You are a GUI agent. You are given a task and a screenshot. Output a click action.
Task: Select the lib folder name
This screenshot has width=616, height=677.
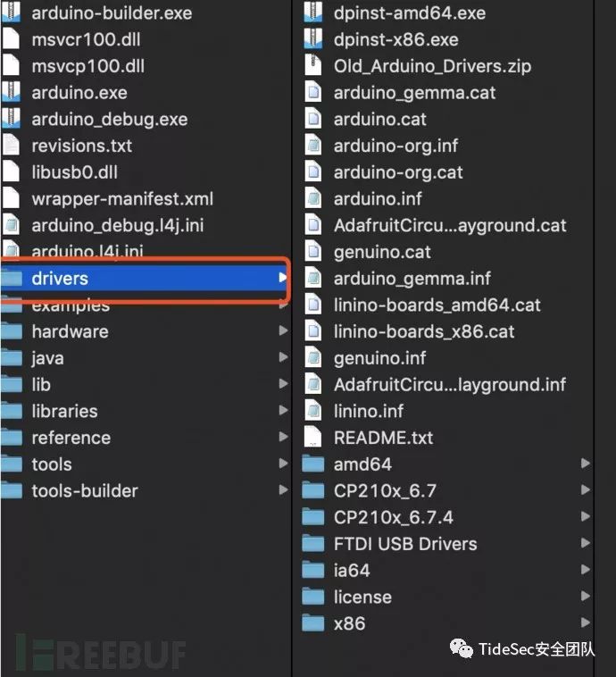pos(41,384)
